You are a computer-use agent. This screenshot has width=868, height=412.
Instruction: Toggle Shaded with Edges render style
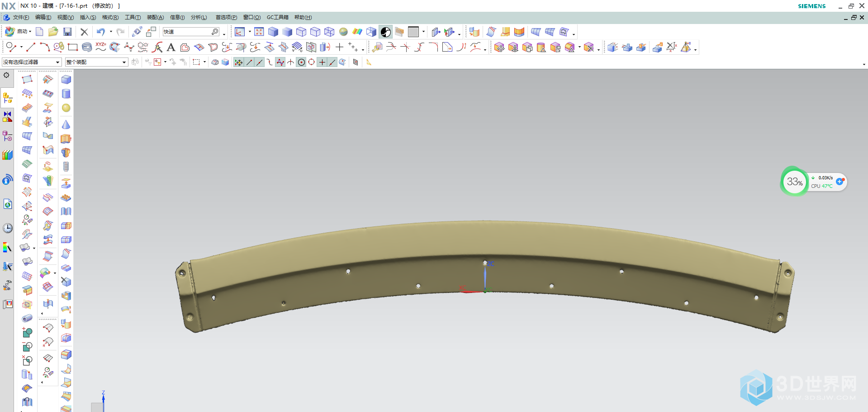(x=273, y=32)
